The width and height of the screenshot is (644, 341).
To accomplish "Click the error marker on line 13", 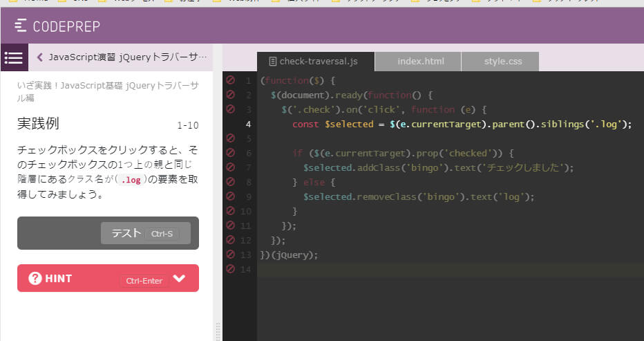I will click(x=230, y=255).
